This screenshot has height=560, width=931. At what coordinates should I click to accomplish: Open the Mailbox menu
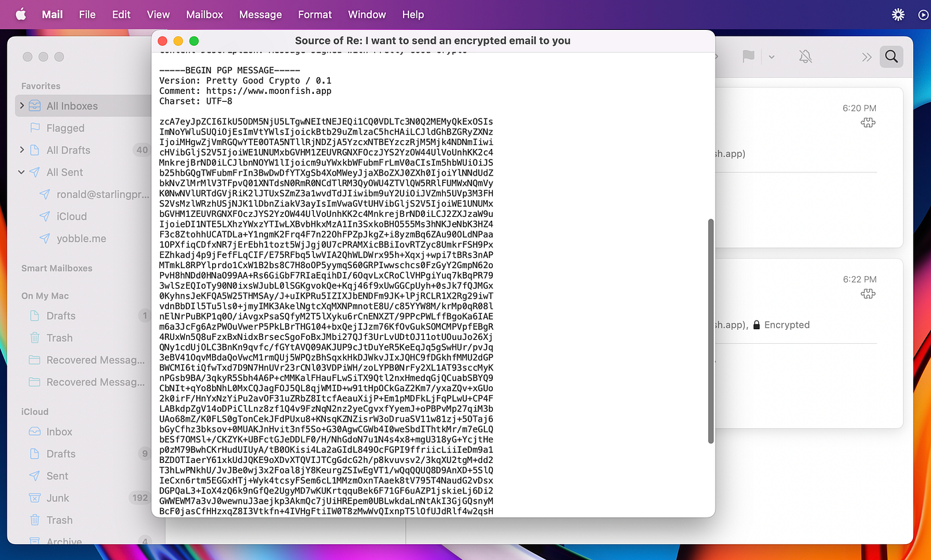[x=205, y=14]
